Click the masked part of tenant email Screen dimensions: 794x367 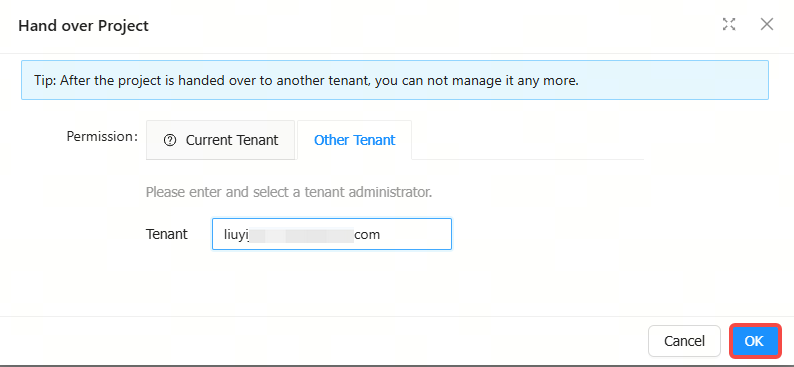point(302,235)
